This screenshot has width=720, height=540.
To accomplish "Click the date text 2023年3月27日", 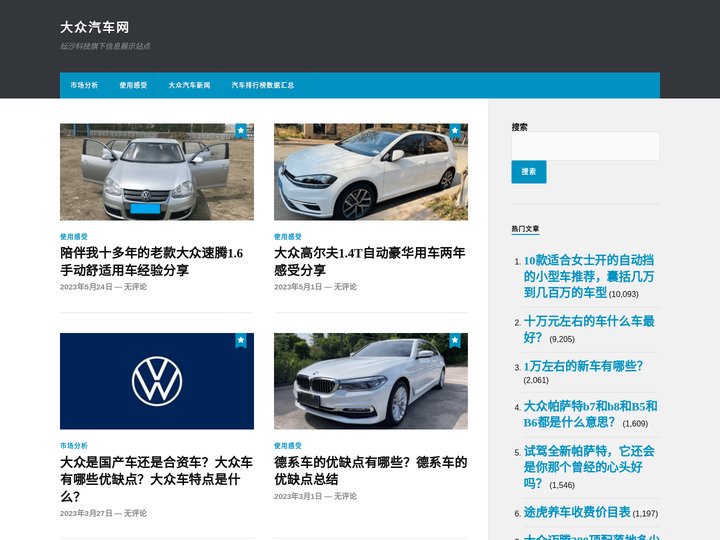I will pos(86,513).
